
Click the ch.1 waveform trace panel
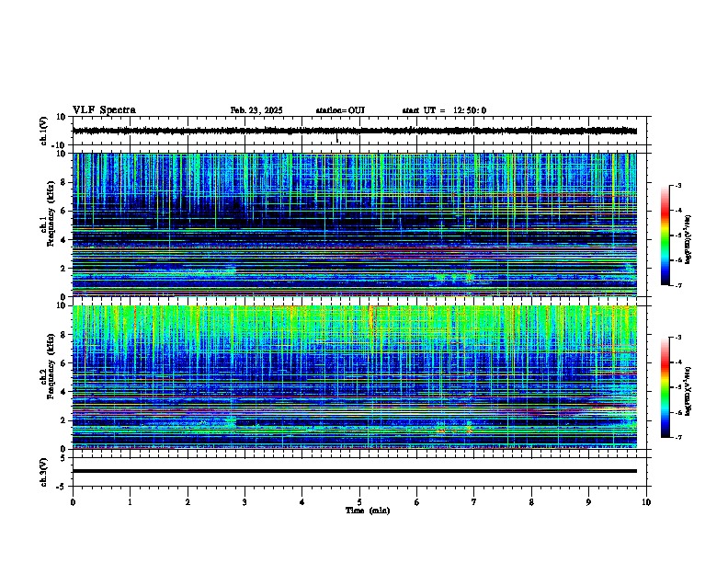[x=359, y=131]
